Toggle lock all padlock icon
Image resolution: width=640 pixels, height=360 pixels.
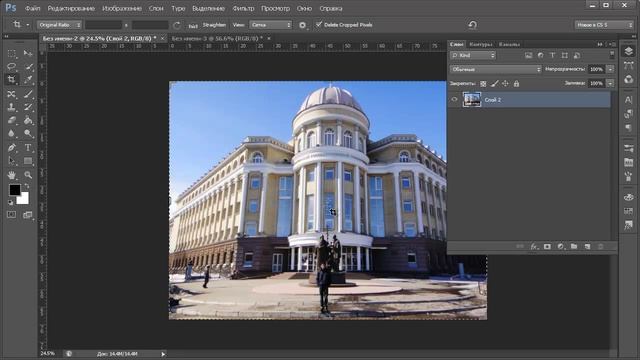[516, 84]
